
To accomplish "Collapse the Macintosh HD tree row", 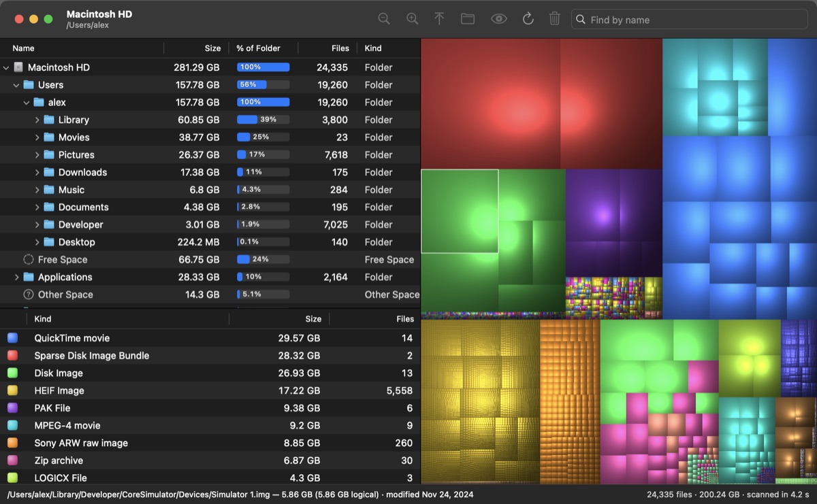I will click(x=6, y=67).
